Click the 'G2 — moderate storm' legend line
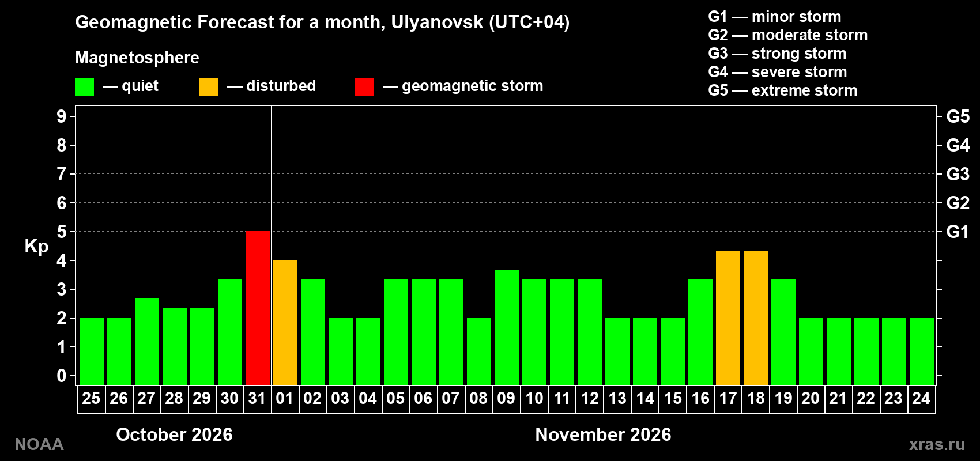980x461 pixels. [787, 35]
